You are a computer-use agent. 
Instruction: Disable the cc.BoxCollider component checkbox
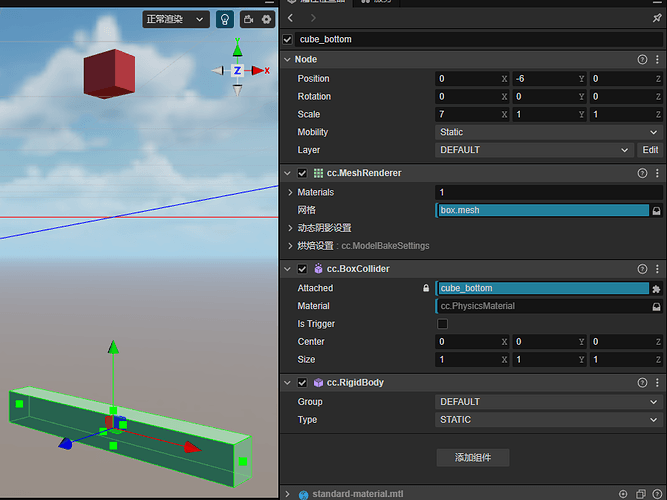pos(302,269)
